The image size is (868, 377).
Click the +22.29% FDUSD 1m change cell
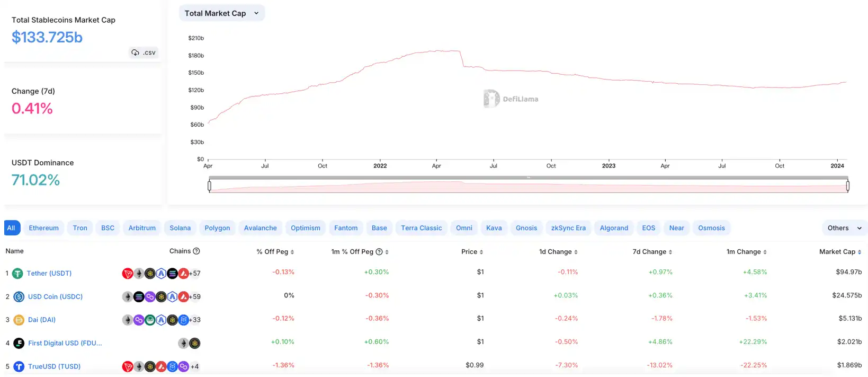point(753,342)
